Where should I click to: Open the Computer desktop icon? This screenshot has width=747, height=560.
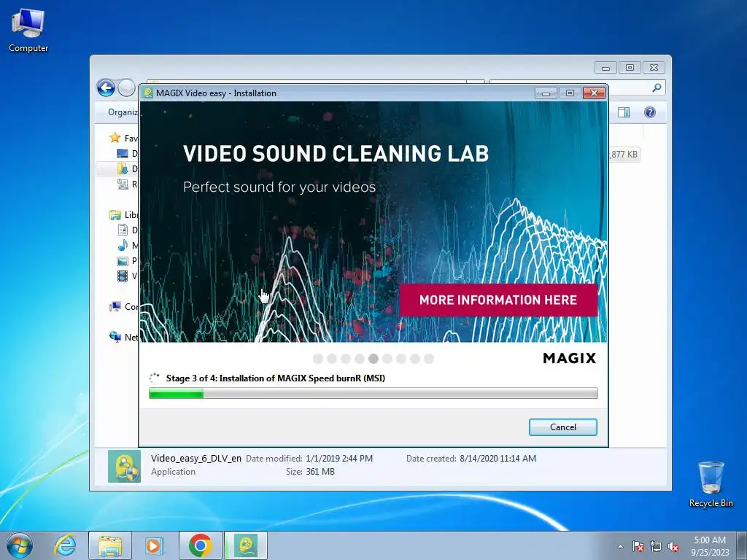point(28,31)
